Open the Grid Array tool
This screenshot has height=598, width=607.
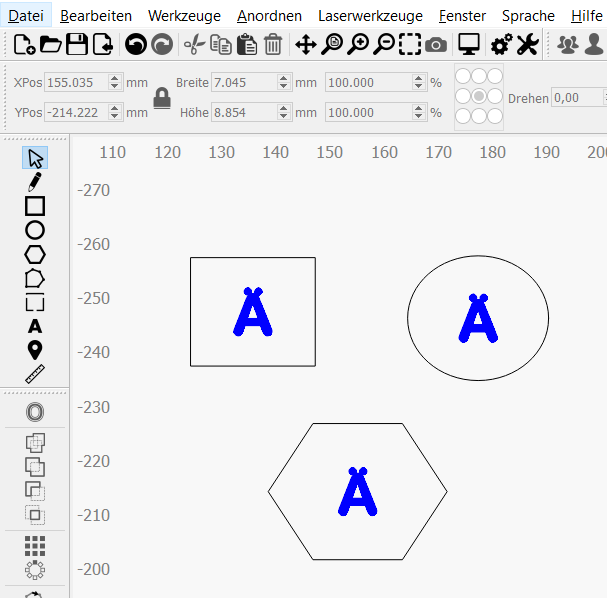35,545
